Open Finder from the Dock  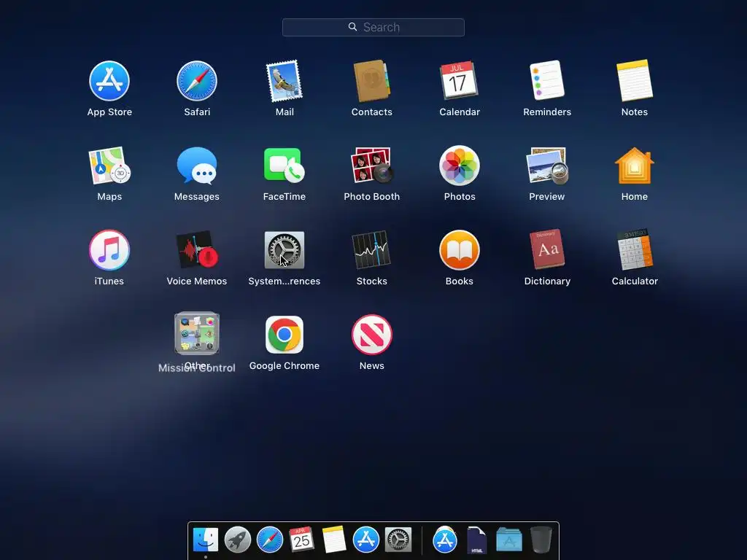(x=206, y=540)
